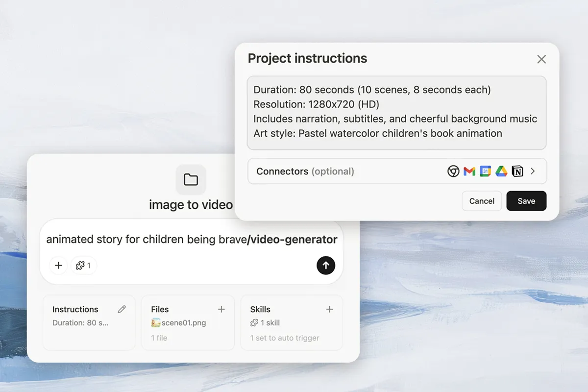This screenshot has width=588, height=392.
Task: Edit Instructions with the pencil icon
Action: click(122, 309)
